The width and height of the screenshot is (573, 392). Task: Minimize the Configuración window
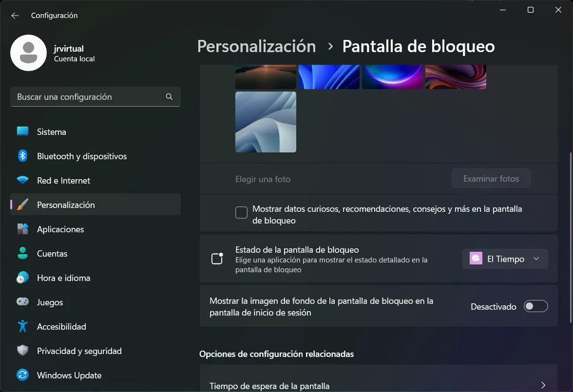[503, 10]
